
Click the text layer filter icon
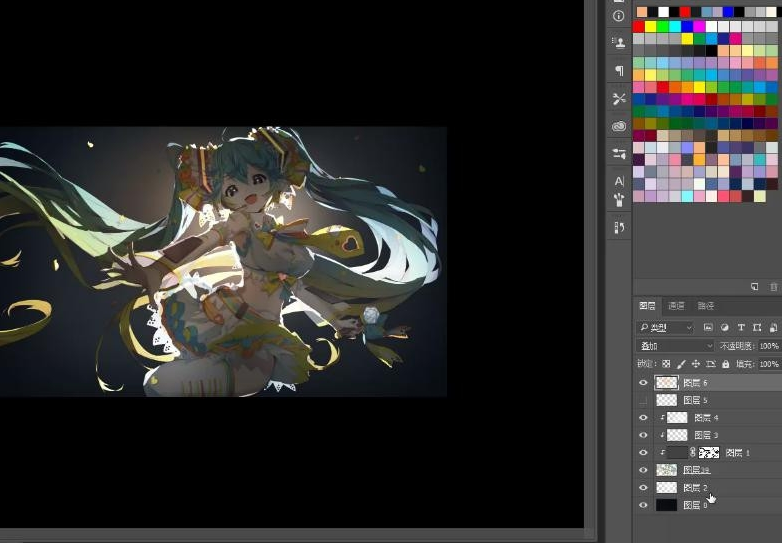[x=741, y=327]
